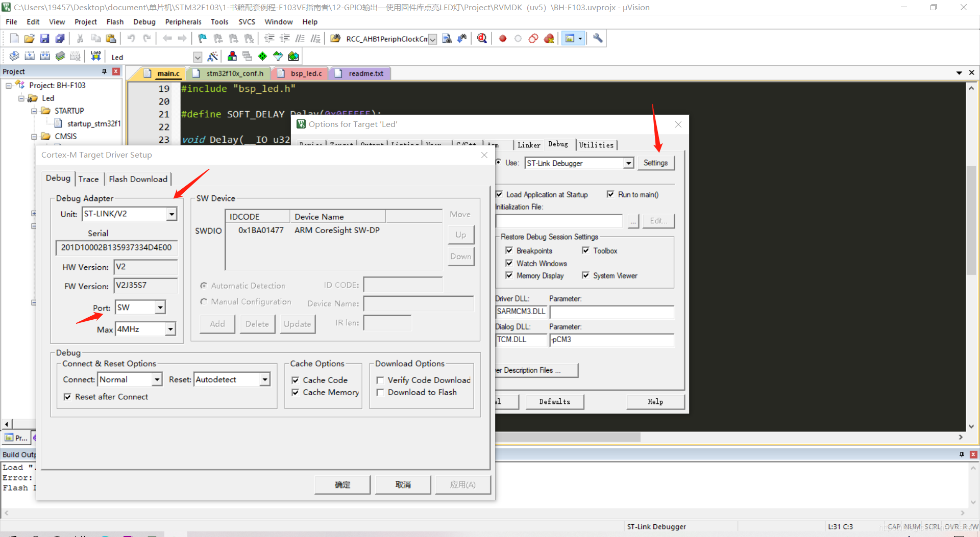This screenshot has width=980, height=537.
Task: Toggle the Run to main() checkbox
Action: click(x=610, y=194)
